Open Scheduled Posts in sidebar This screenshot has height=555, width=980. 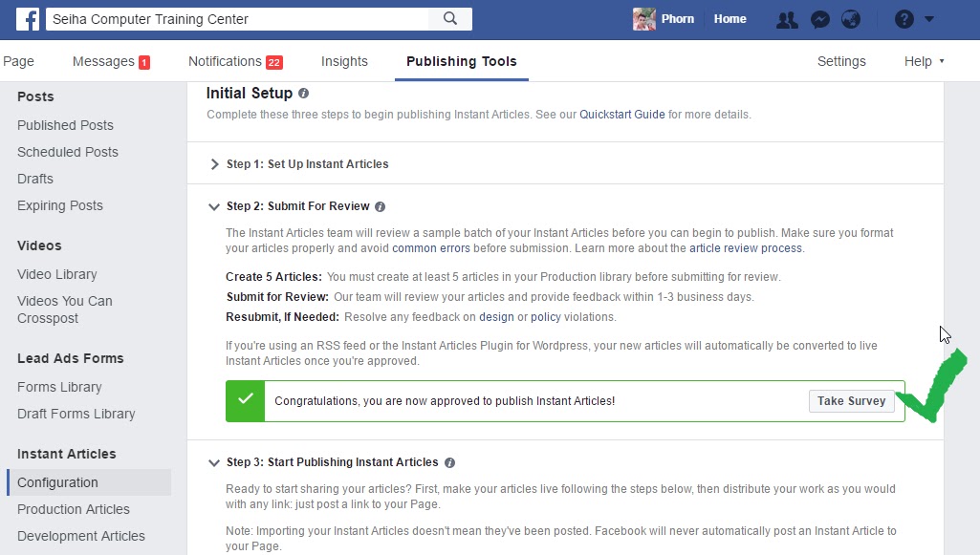click(x=68, y=152)
